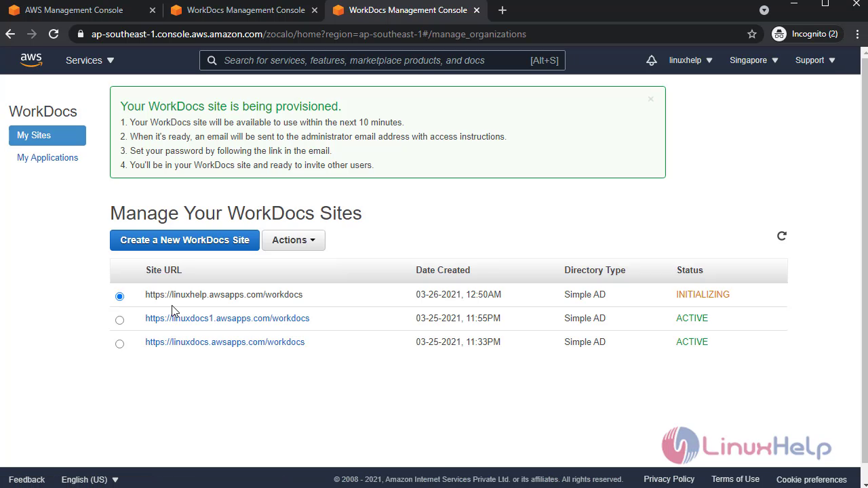The image size is (868, 488).
Task: Open the Feedback link in footer
Action: [26, 479]
